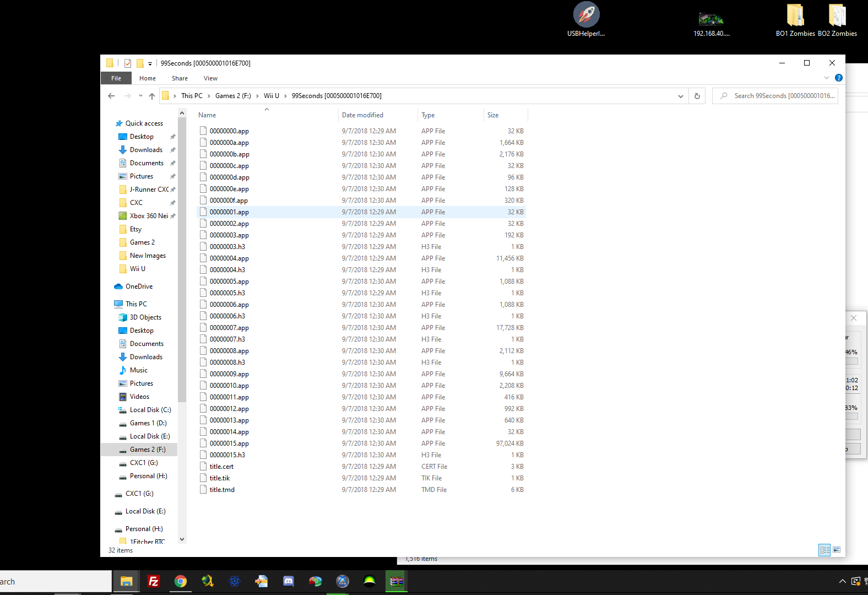Viewport: 868px width, 595px height.
Task: Open Discord from taskbar
Action: 288,581
